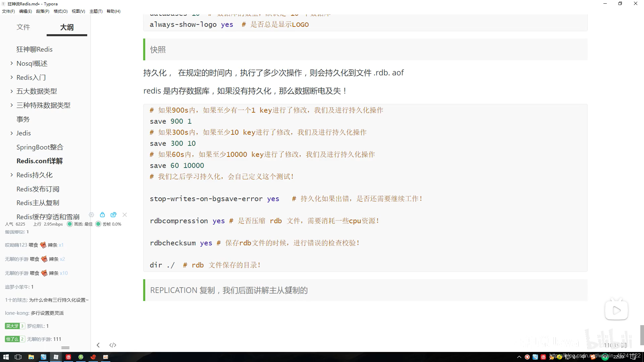
Task: Expand the 五大数据类型 outline section
Action: 12,91
